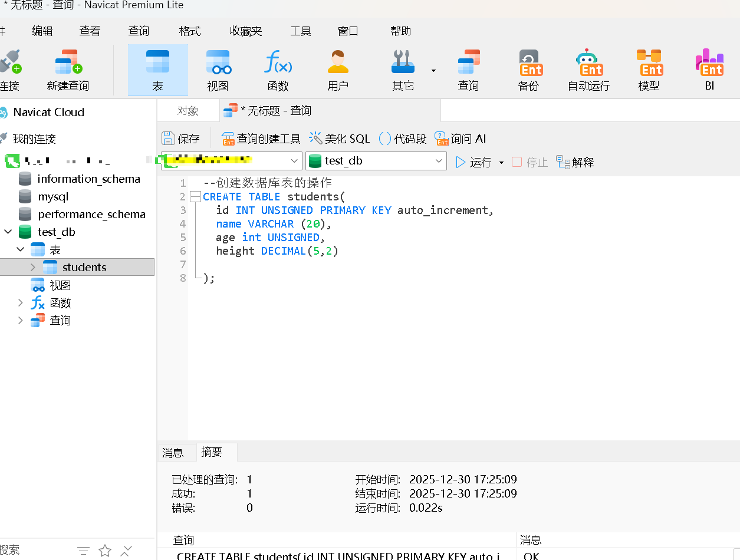The width and height of the screenshot is (740, 560).
Task: Click the Others (其它) tools icon
Action: [x=403, y=70]
